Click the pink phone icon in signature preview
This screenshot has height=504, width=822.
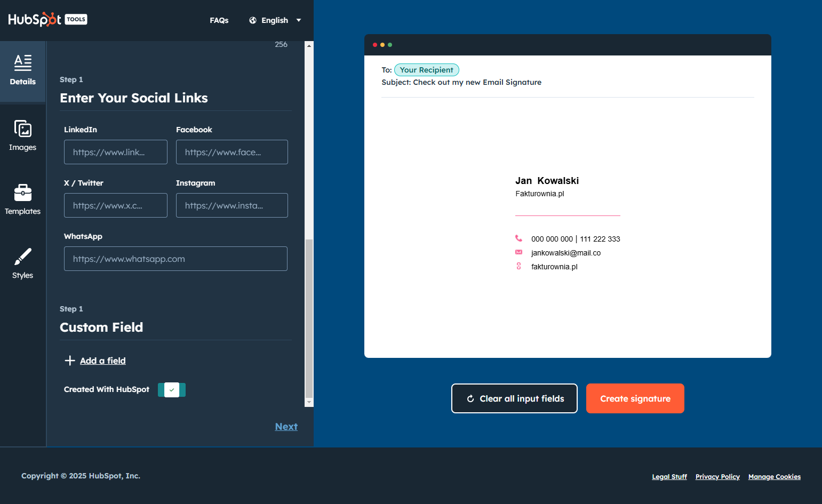click(518, 238)
